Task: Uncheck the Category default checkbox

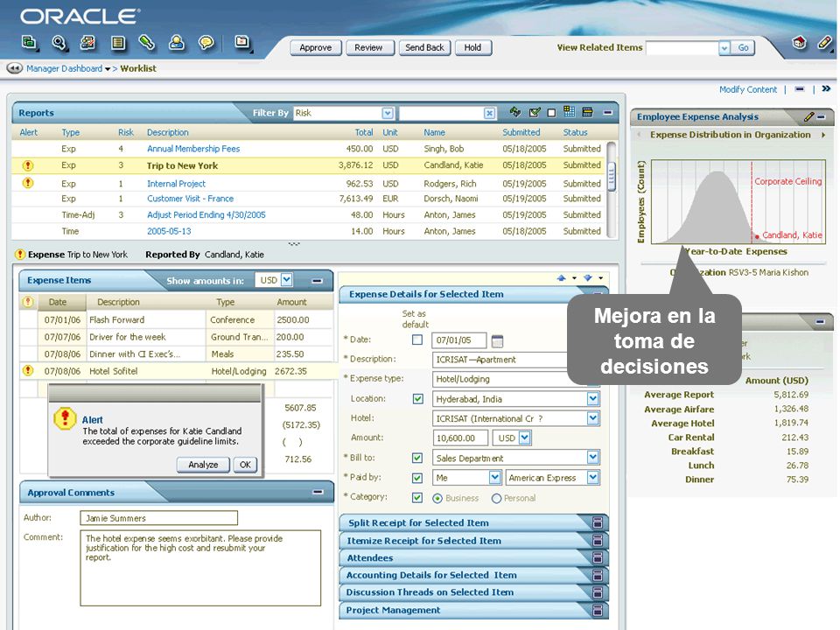Action: pyautogui.click(x=417, y=498)
